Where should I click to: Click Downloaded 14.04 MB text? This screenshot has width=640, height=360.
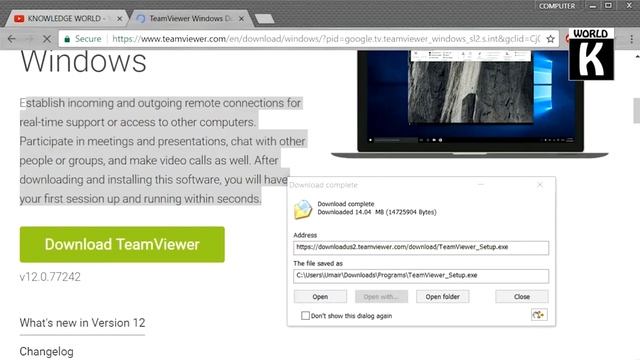tap(377, 212)
